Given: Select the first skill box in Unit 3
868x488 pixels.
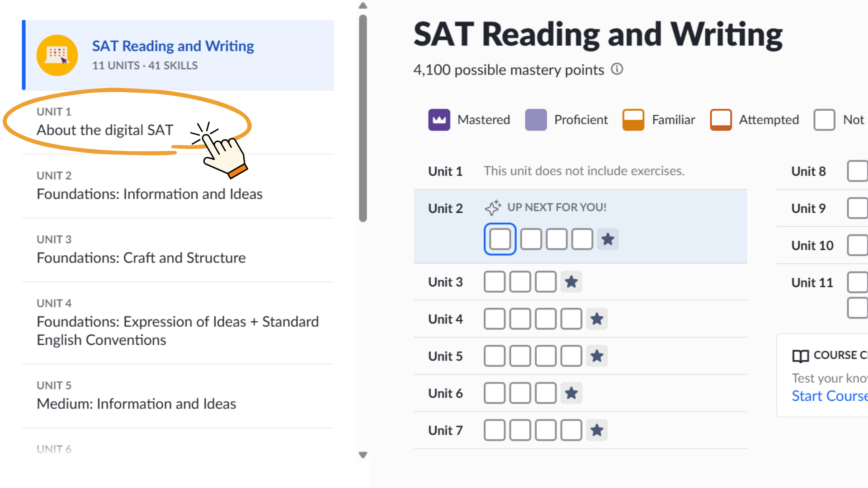Looking at the screenshot, I should (495, 282).
